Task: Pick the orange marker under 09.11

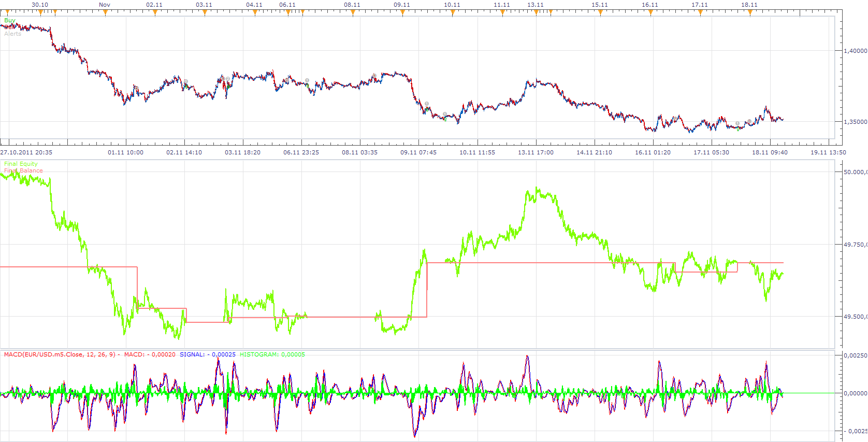Action: tap(402, 12)
